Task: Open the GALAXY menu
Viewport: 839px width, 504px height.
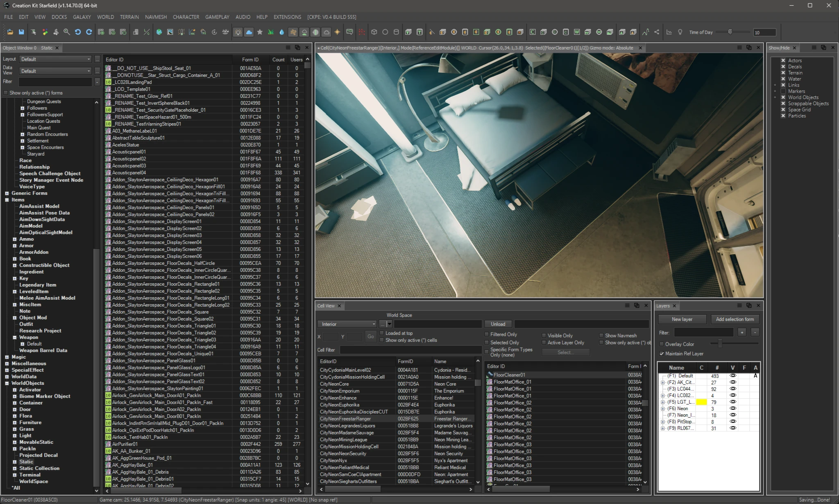Action: pyautogui.click(x=82, y=17)
